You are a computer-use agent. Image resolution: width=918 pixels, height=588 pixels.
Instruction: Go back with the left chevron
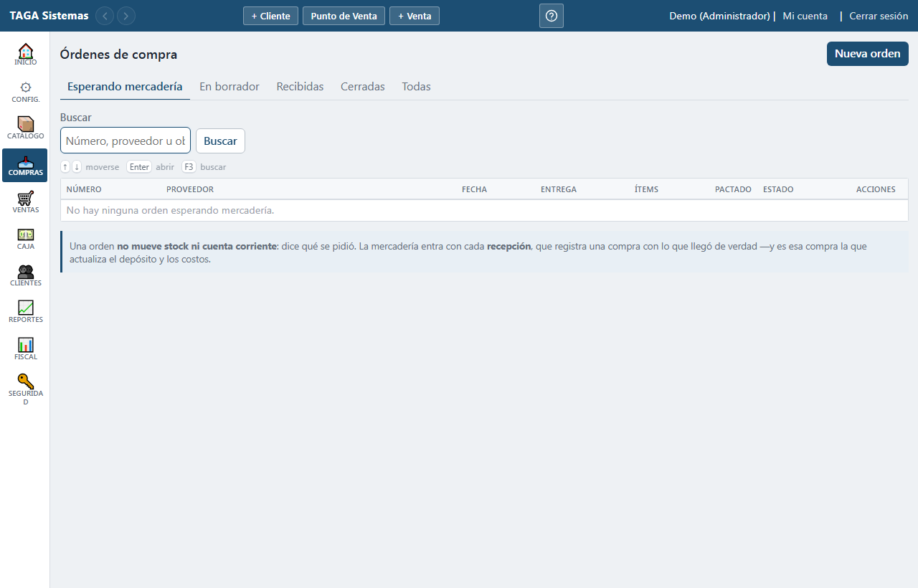[105, 16]
